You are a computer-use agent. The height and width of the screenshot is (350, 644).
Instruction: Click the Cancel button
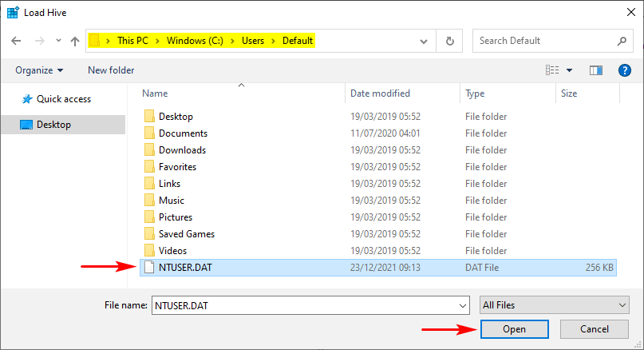coord(595,329)
